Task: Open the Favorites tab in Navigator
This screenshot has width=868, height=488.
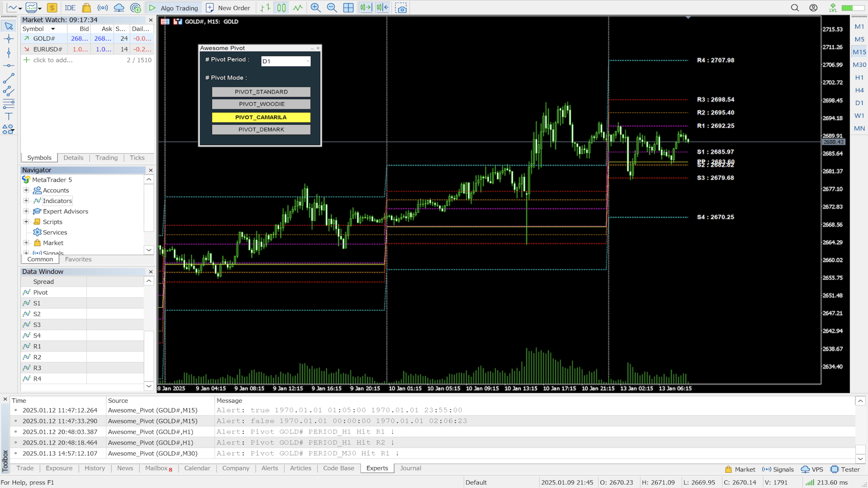Action: [x=78, y=259]
